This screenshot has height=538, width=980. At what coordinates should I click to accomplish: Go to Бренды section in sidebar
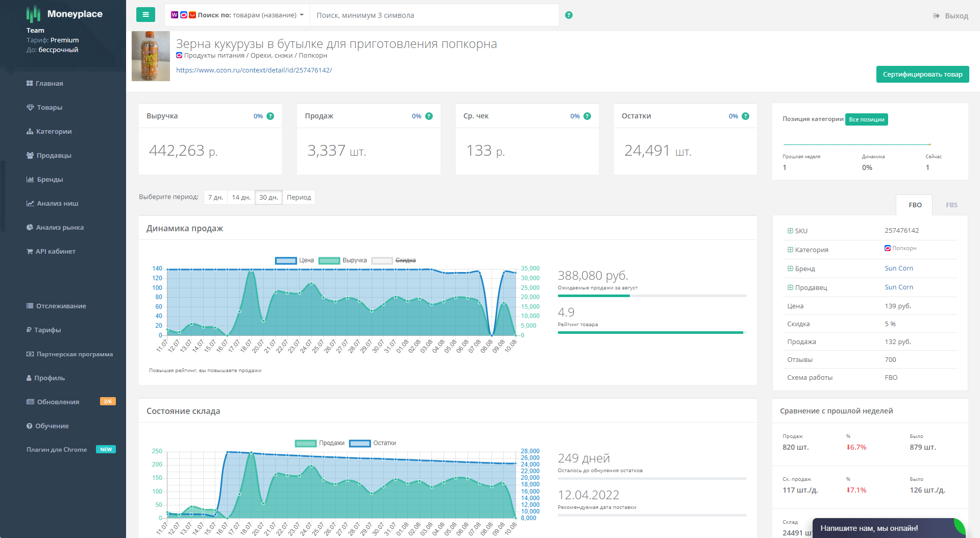pos(50,179)
